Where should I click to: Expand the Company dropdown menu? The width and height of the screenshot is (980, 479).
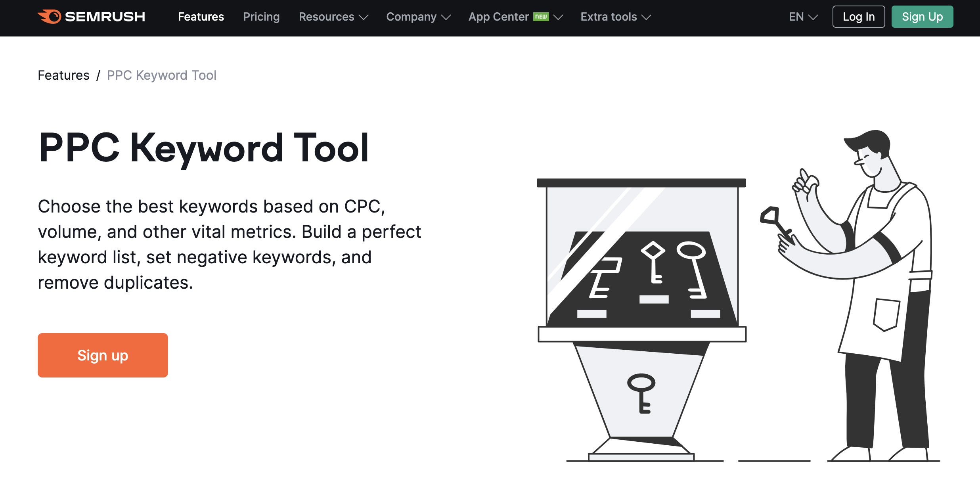pyautogui.click(x=418, y=17)
